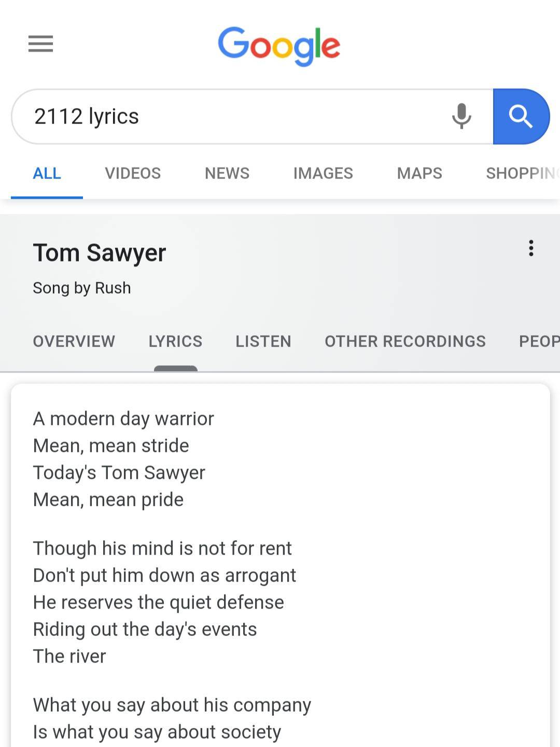Switch to the MAPS tab
This screenshot has height=747, width=560.
419,173
